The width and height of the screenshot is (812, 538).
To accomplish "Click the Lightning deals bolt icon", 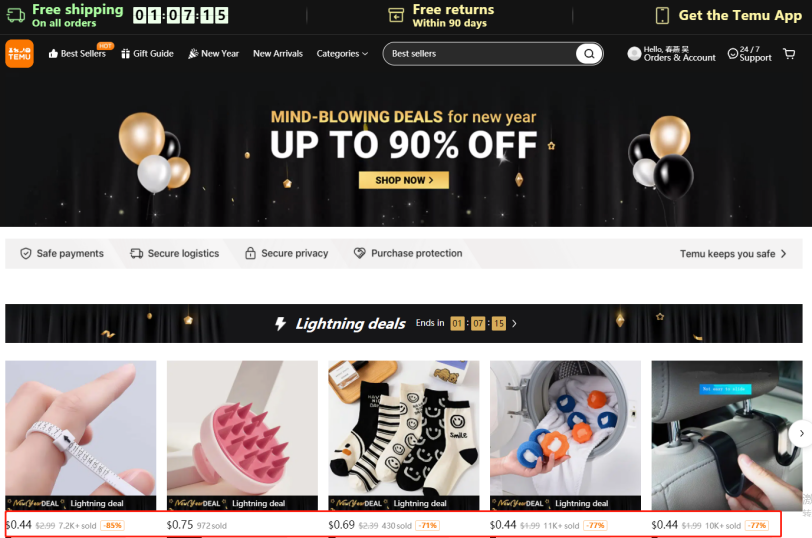I will click(280, 324).
